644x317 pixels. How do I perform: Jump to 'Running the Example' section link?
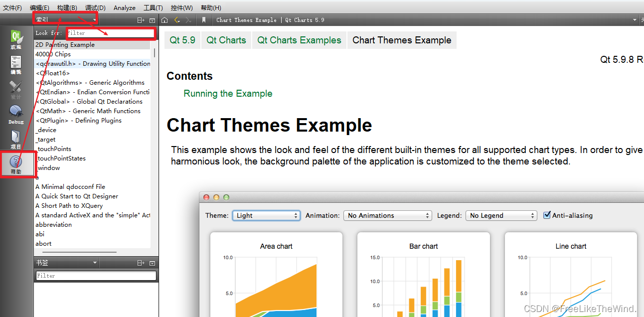tap(228, 94)
